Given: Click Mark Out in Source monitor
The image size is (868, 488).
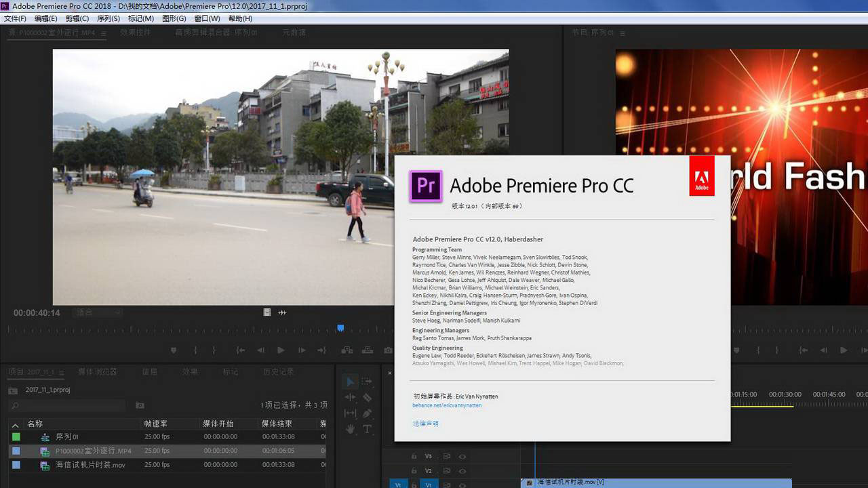Looking at the screenshot, I should tap(214, 350).
